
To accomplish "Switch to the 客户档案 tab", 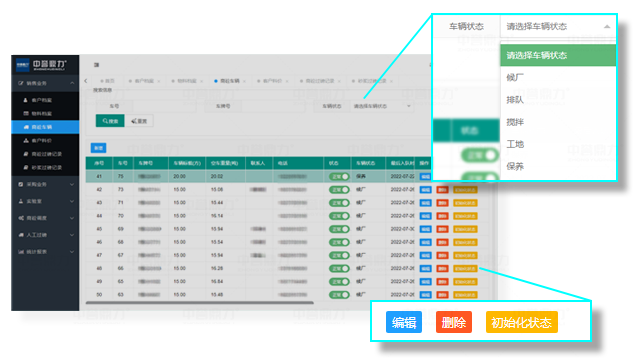I will tap(144, 81).
